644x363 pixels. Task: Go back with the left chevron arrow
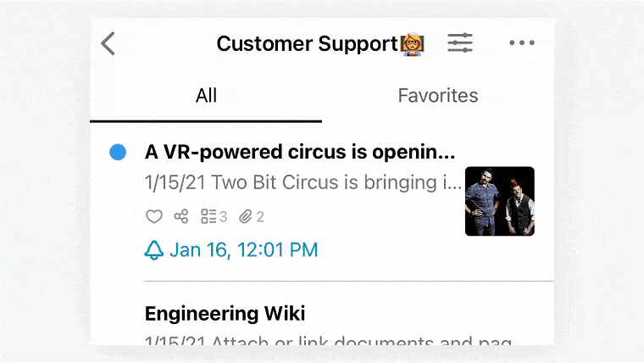click(x=108, y=43)
